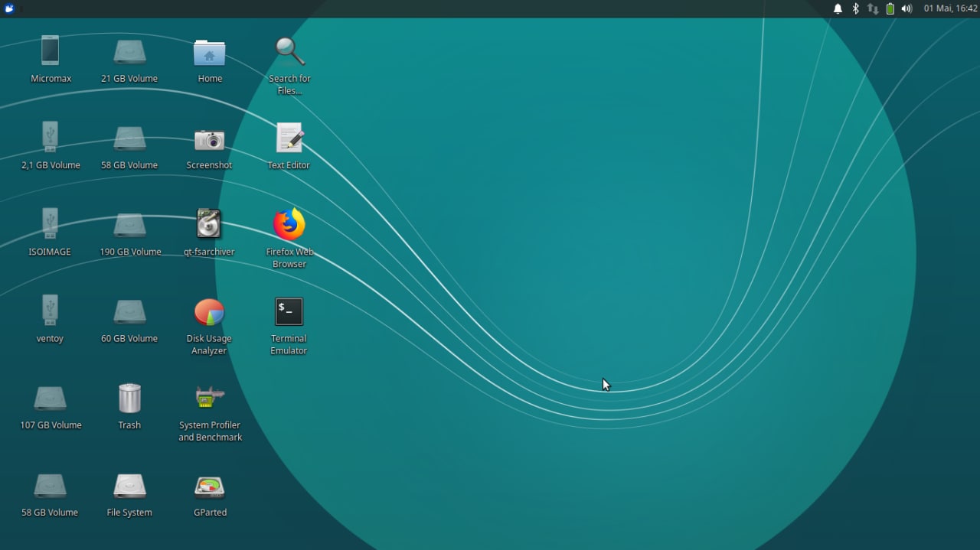This screenshot has height=550, width=980.
Task: Open the ventoy USB drive
Action: [50, 311]
